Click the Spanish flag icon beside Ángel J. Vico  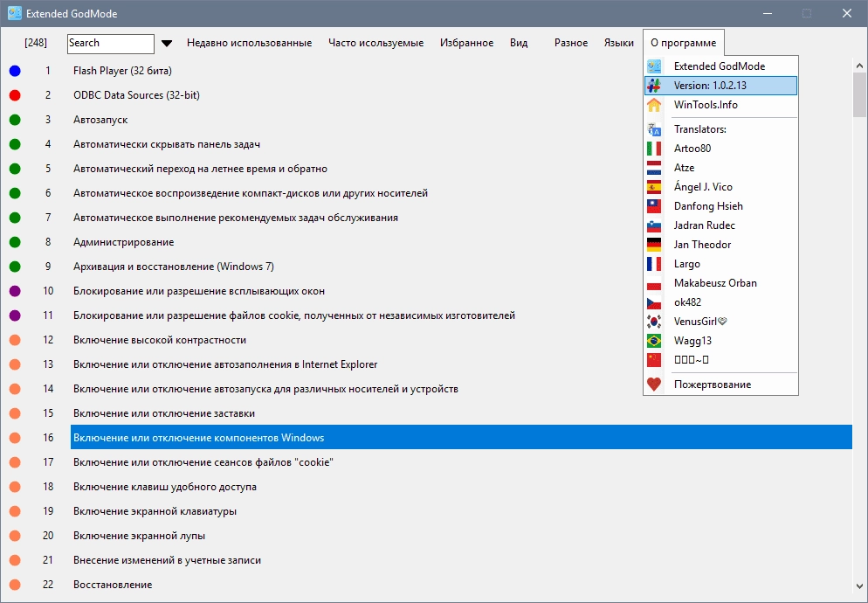[x=654, y=187]
